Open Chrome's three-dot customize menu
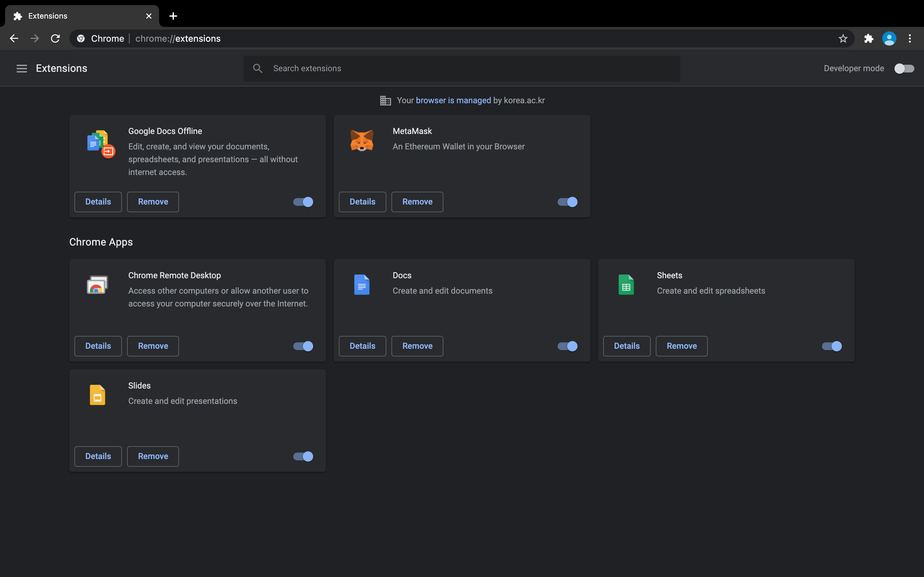Image resolution: width=924 pixels, height=577 pixels. (910, 38)
